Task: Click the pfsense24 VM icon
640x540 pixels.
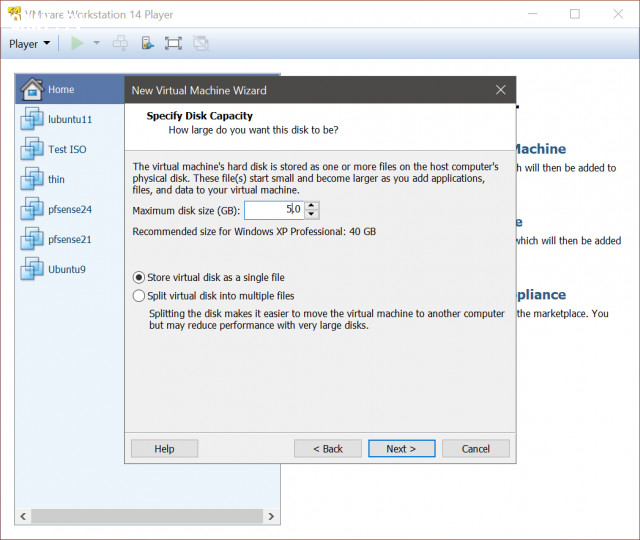Action: click(x=32, y=209)
